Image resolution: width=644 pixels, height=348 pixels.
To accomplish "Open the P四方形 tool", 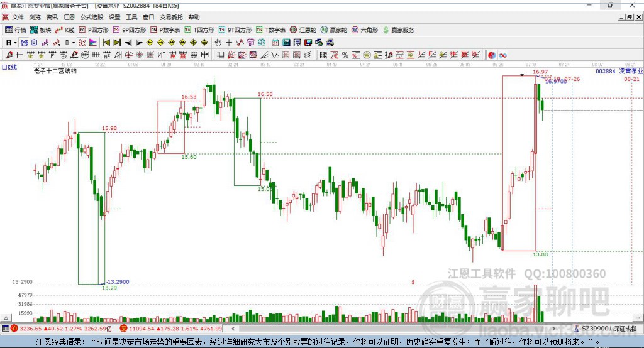I will point(94,30).
